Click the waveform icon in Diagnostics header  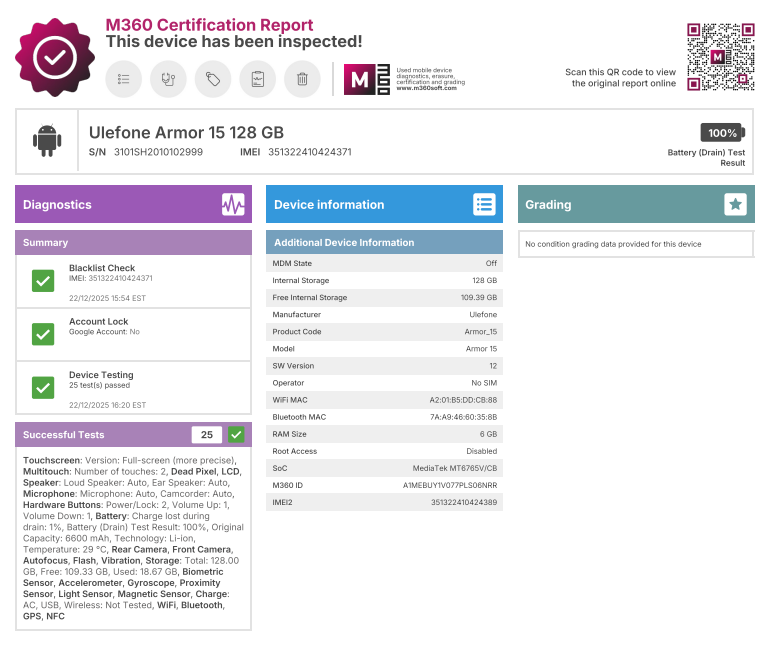pyautogui.click(x=233, y=204)
